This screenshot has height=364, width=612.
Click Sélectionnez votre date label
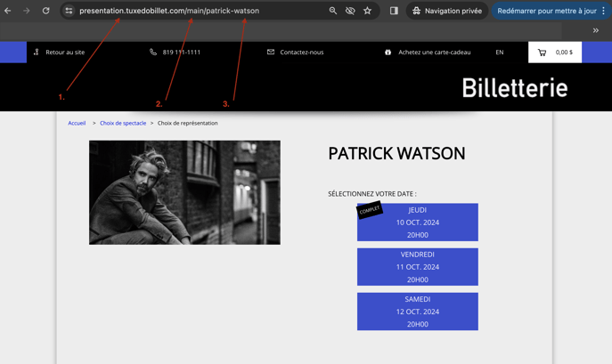(x=372, y=194)
